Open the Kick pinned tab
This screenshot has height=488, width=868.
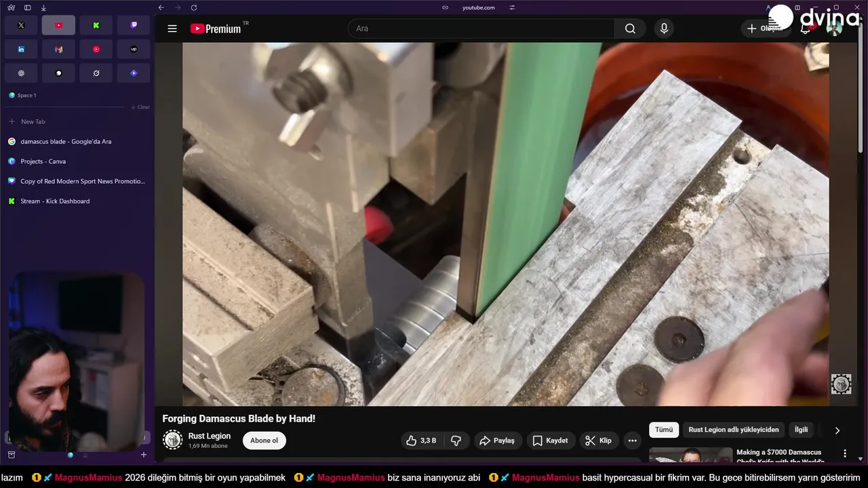tap(96, 25)
